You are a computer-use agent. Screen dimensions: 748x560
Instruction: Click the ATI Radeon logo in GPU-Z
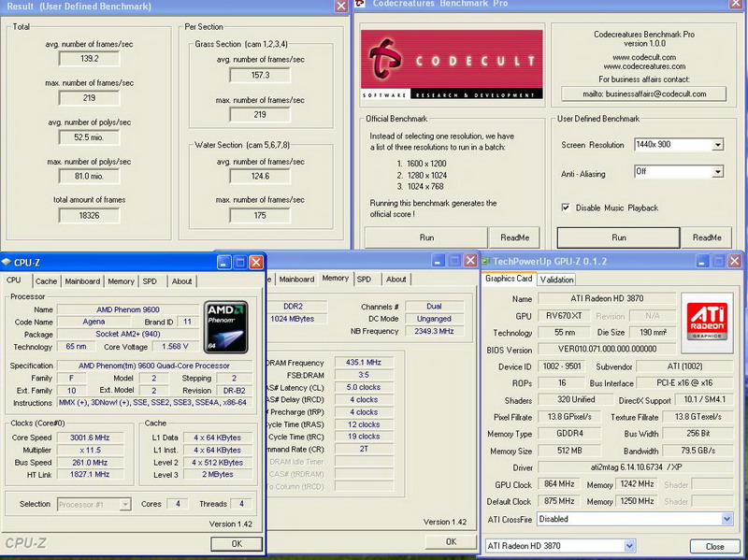707,321
